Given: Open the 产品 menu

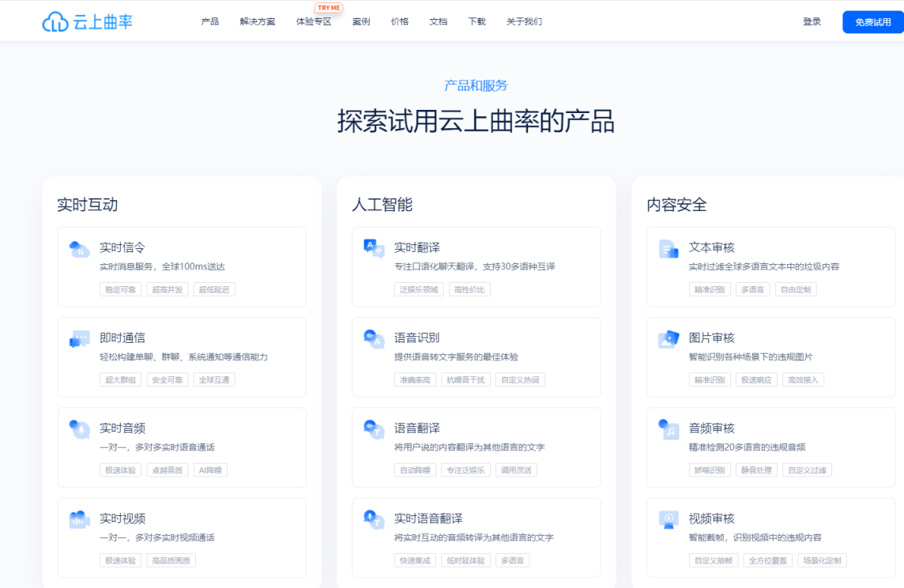Looking at the screenshot, I should [209, 22].
